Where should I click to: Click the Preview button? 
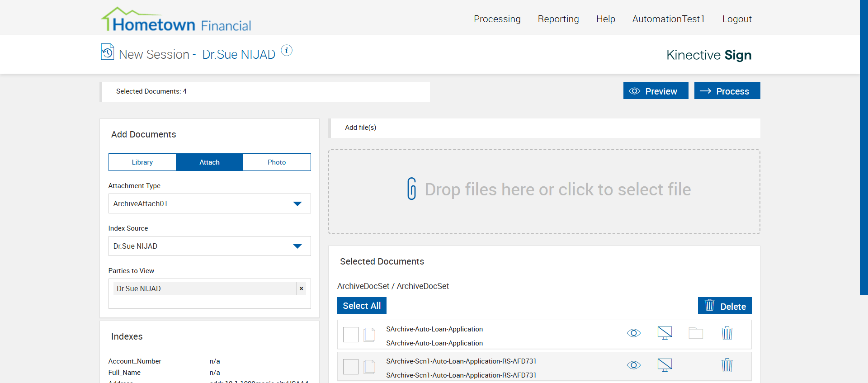(x=656, y=90)
